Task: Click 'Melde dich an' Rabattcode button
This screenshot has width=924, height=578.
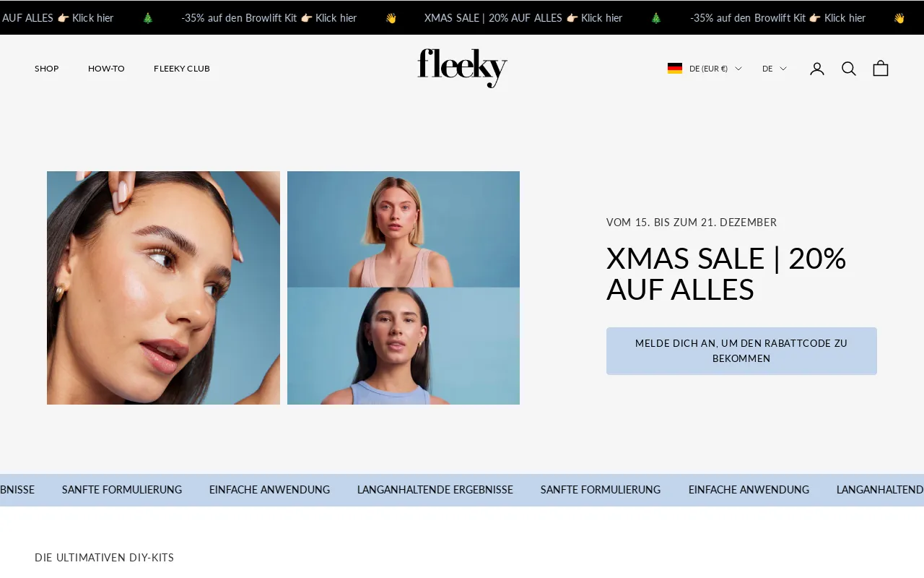Action: tap(741, 351)
